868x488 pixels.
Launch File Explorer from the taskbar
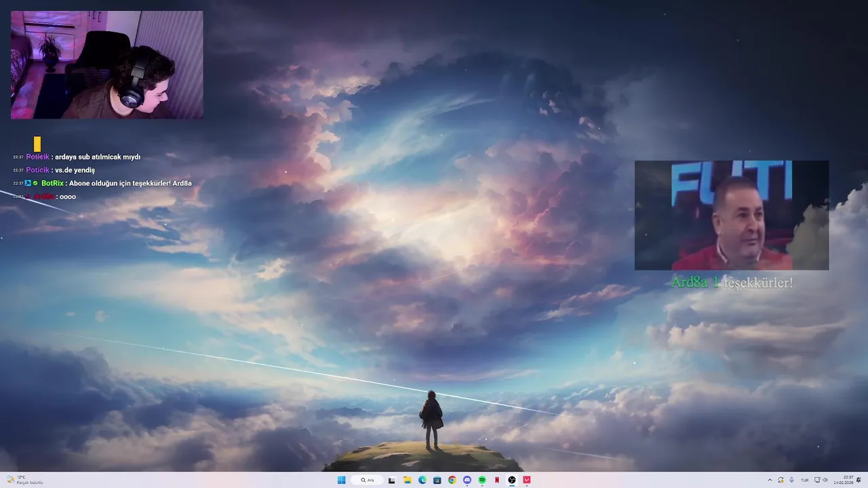(407, 480)
